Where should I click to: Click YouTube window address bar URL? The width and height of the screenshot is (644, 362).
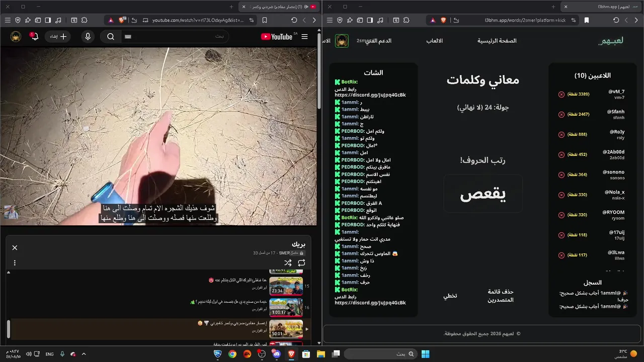tap(198, 20)
